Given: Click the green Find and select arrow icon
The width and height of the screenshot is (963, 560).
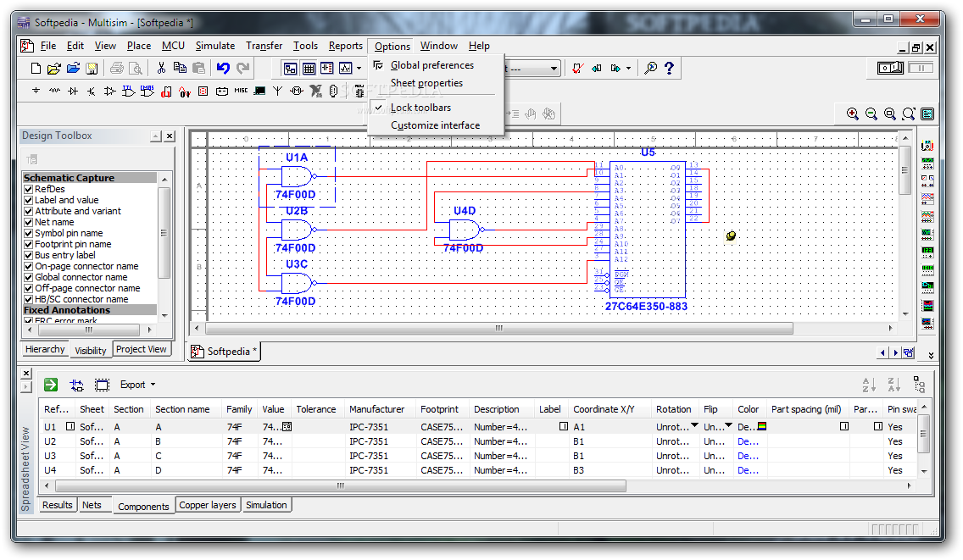Looking at the screenshot, I should [51, 385].
